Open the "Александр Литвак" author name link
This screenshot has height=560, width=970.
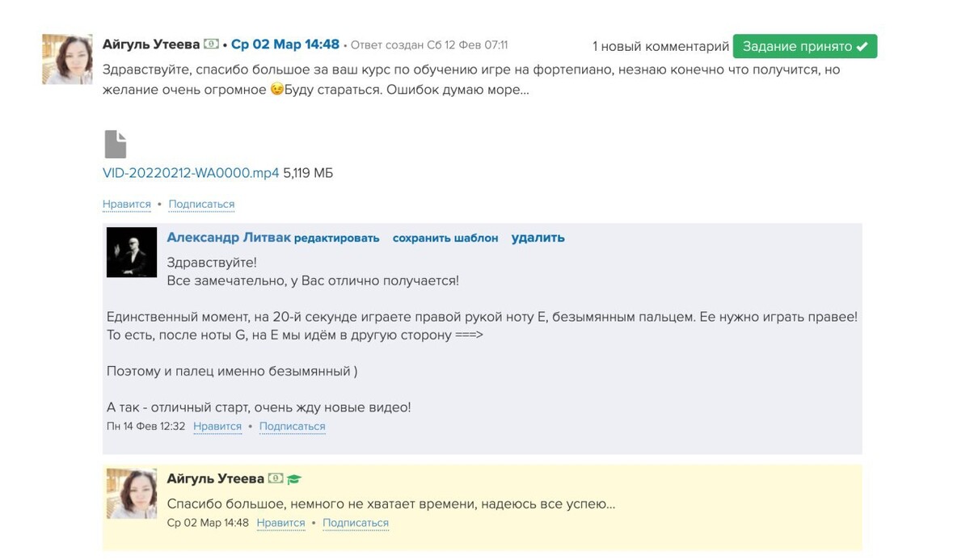point(228,238)
